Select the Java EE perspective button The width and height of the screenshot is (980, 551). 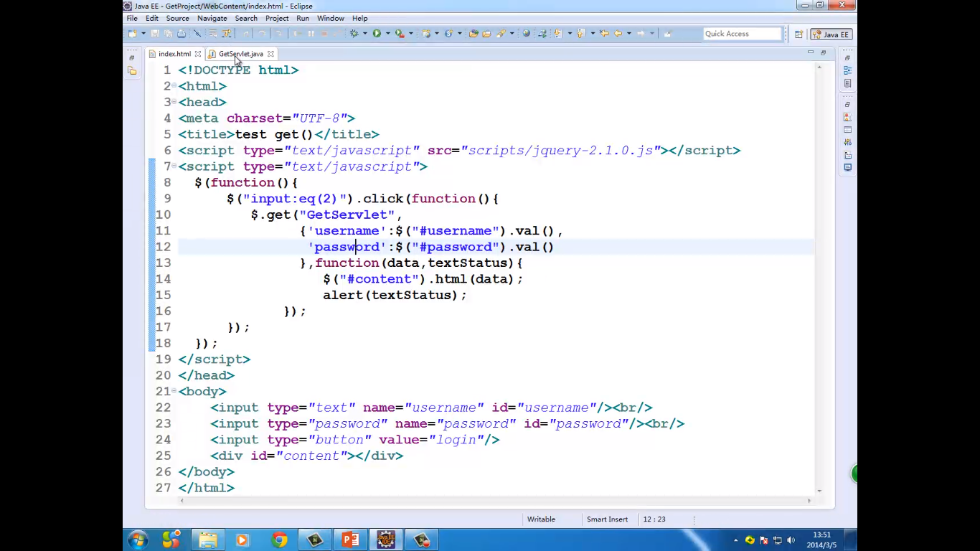coord(831,34)
